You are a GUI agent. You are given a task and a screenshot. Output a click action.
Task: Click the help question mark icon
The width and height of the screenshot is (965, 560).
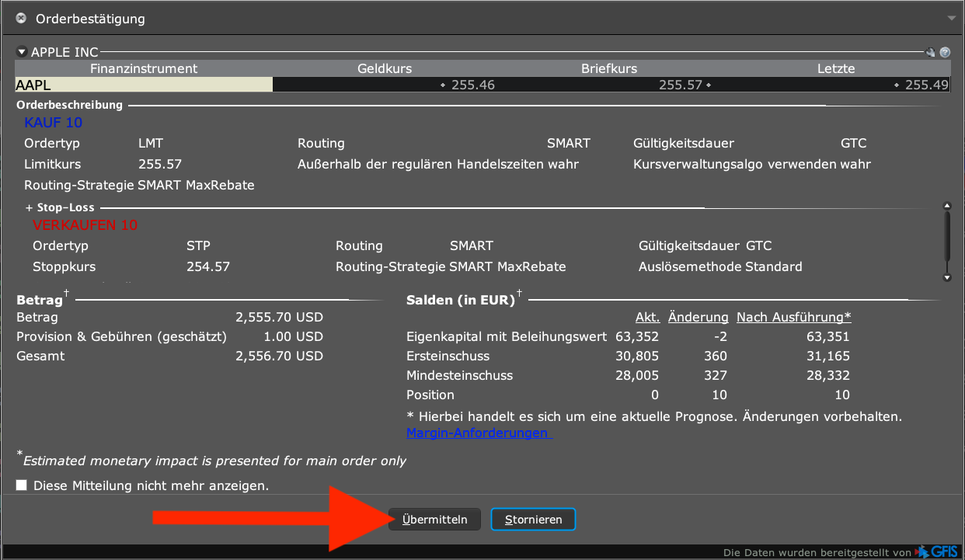[x=945, y=53]
